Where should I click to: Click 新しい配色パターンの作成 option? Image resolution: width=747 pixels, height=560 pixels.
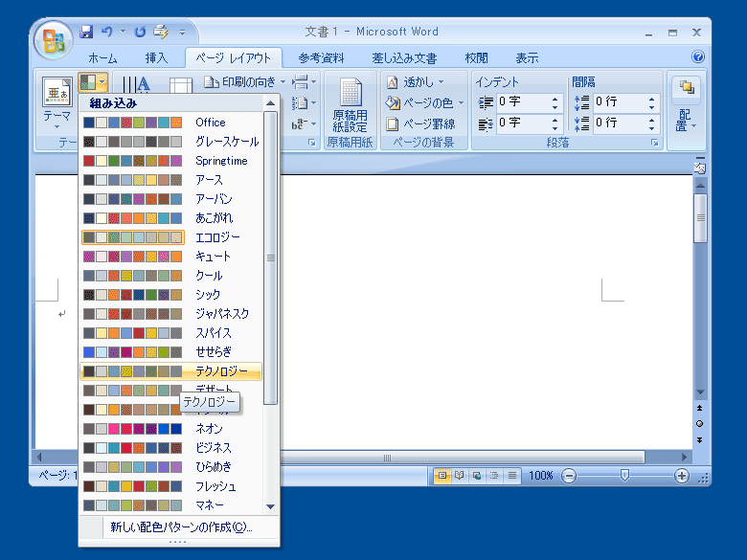[x=179, y=527]
